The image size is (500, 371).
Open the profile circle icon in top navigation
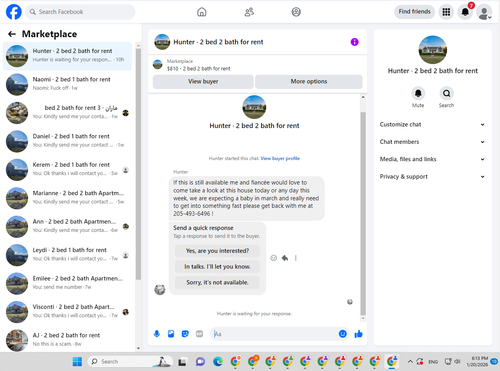(296, 12)
